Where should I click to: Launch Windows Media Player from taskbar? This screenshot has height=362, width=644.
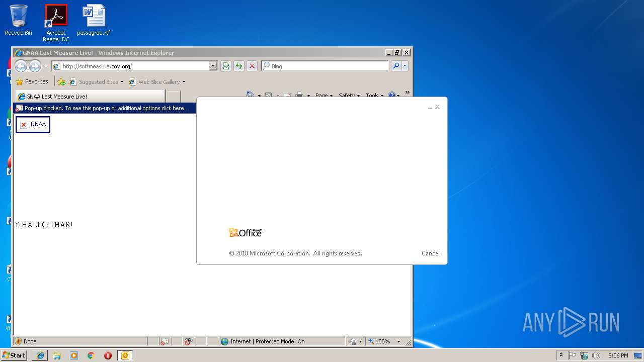[74, 355]
